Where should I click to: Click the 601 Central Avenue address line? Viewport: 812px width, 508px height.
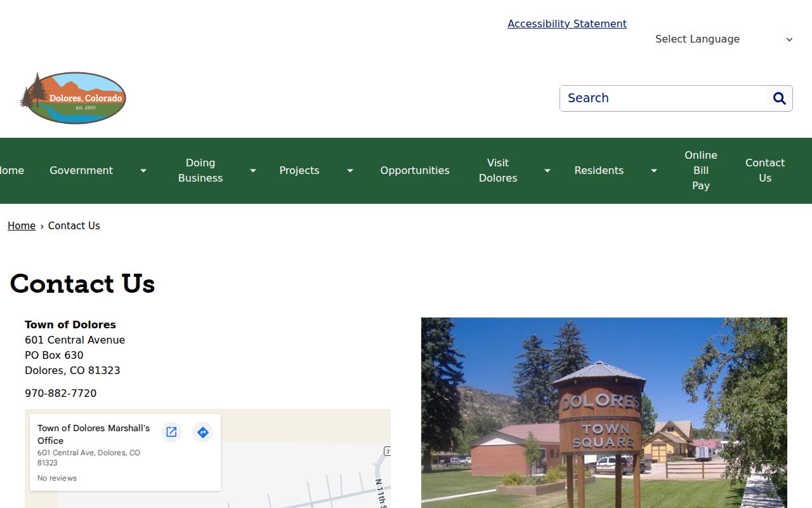pos(75,340)
